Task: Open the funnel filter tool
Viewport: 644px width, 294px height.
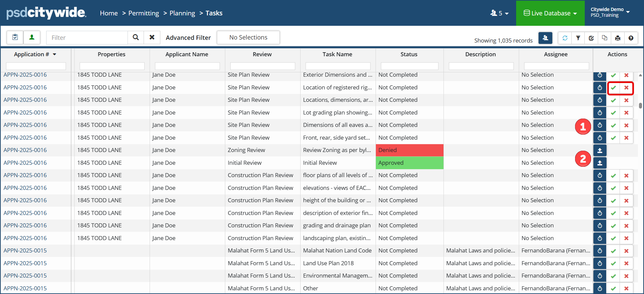Action: coord(578,38)
